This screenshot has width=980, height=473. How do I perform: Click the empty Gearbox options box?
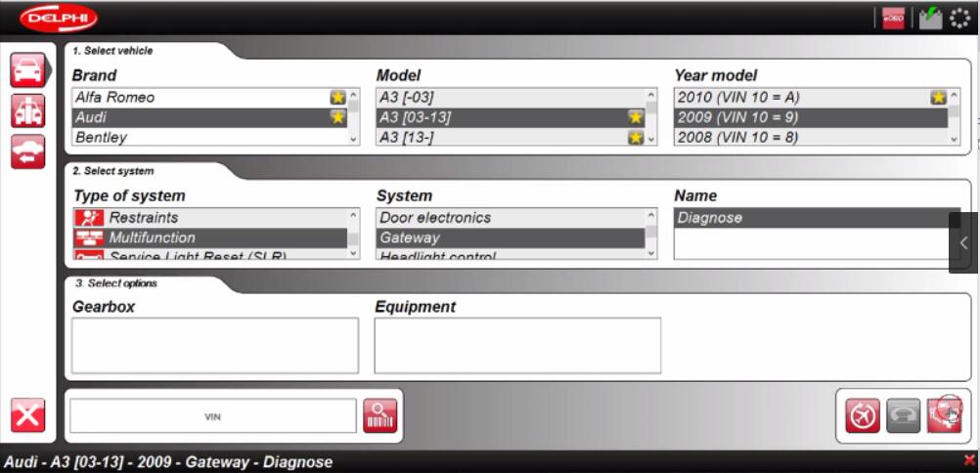(215, 346)
